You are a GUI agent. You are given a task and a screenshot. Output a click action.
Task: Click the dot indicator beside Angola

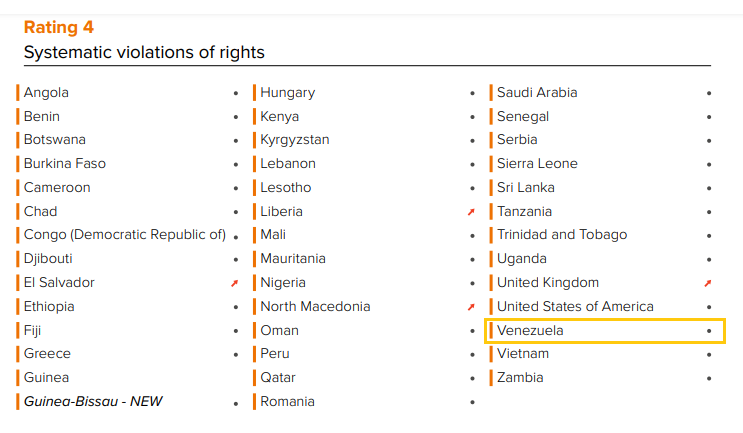(235, 93)
